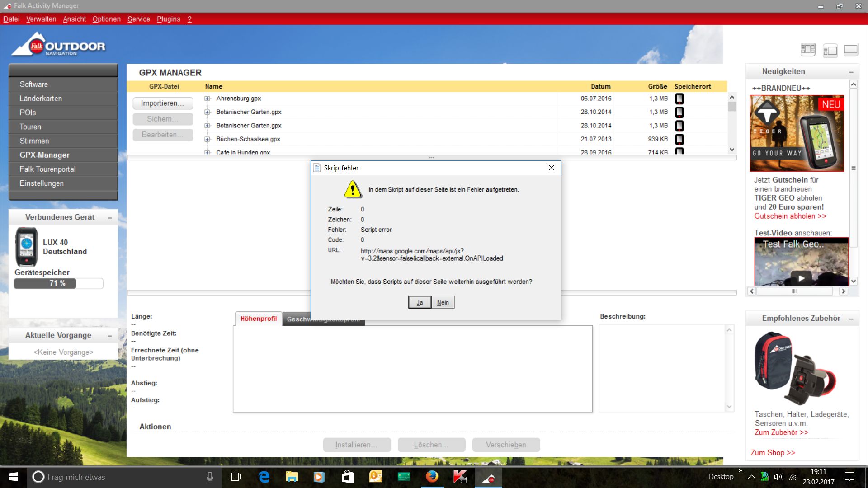Select the sidebar-left layout view icon

pyautogui.click(x=830, y=50)
